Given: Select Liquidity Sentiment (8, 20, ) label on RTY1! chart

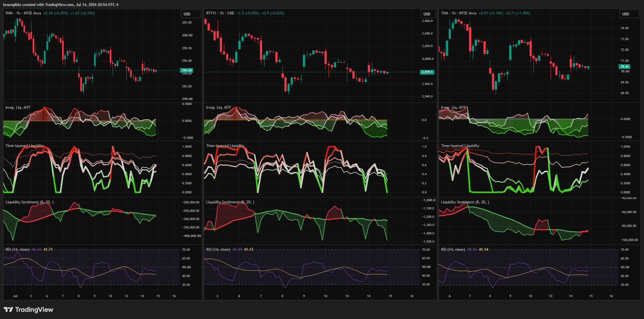Looking at the screenshot, I should click(x=230, y=202).
